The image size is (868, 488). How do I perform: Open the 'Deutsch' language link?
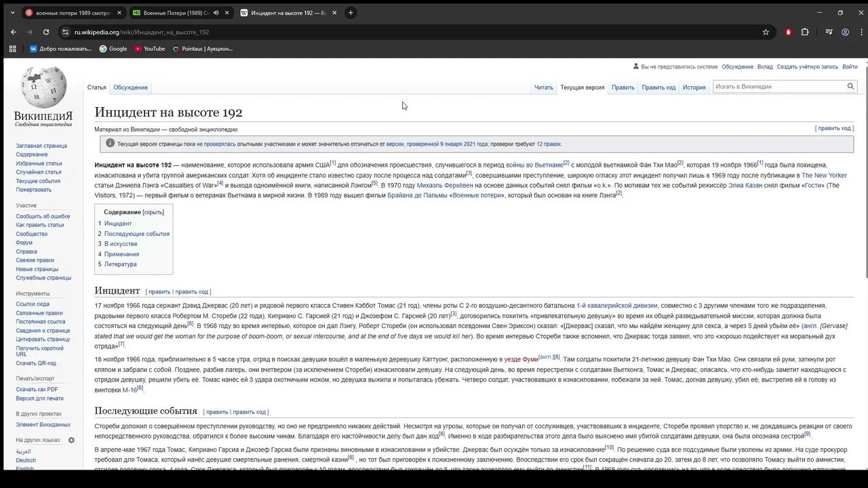click(26, 460)
